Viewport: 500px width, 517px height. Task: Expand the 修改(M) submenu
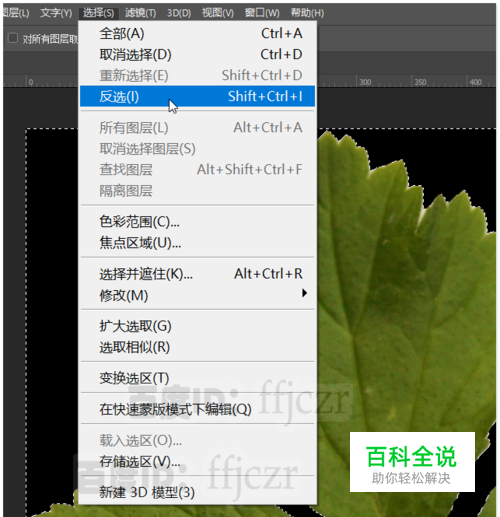coord(197,295)
